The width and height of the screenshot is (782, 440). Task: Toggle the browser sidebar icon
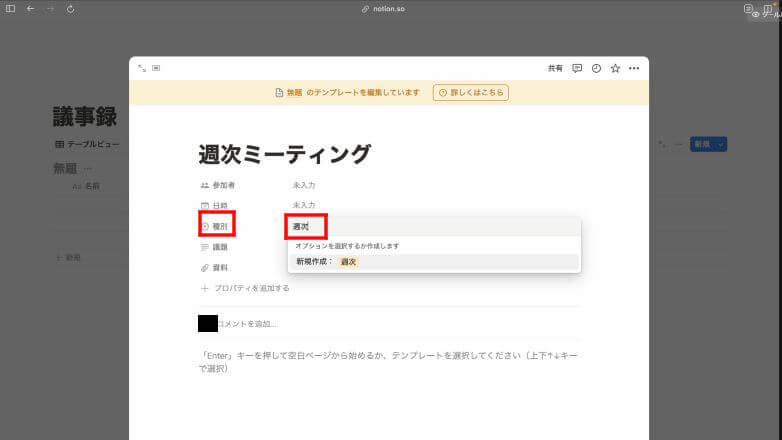(x=10, y=8)
